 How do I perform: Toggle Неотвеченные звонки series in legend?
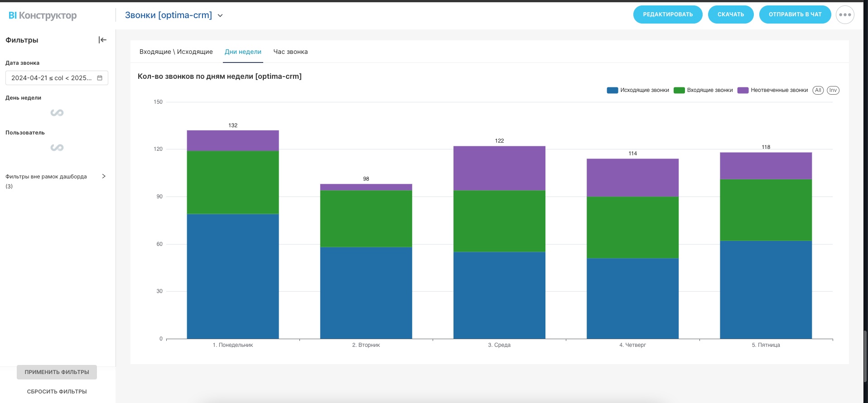773,90
